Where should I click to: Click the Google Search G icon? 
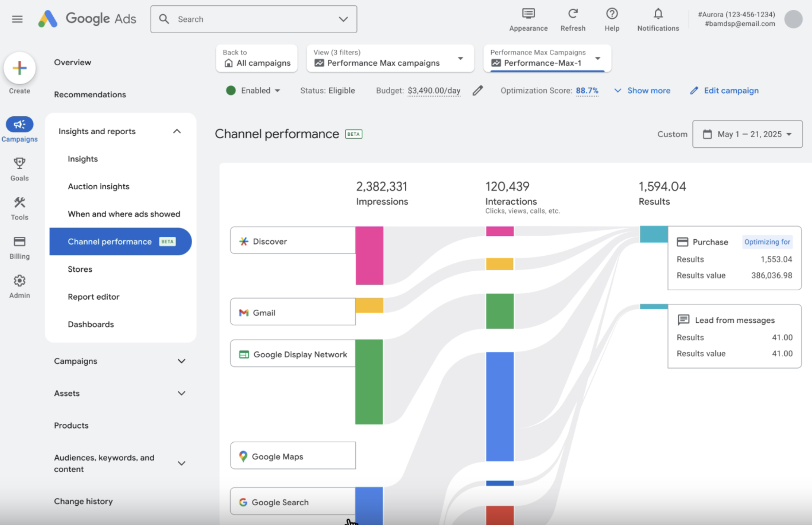tap(243, 502)
